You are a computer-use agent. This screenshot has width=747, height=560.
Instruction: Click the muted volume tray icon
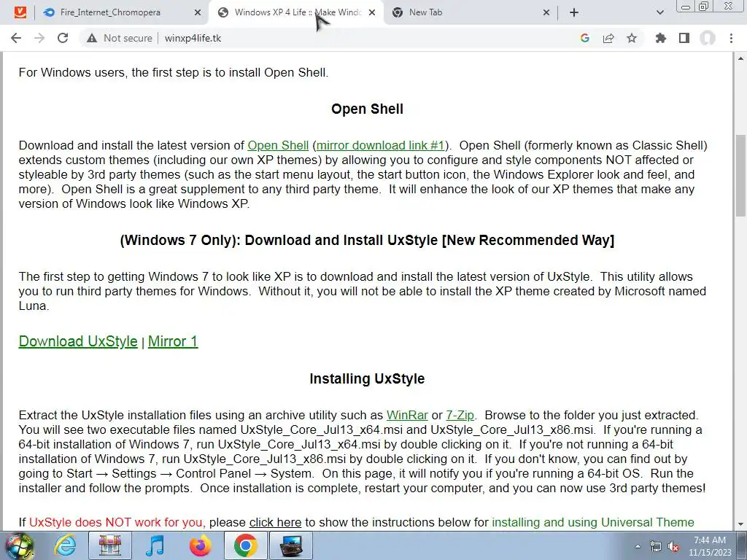click(673, 546)
